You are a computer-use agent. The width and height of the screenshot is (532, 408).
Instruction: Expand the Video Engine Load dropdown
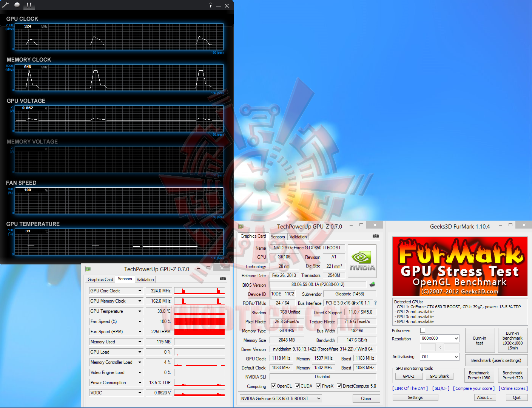pos(140,372)
